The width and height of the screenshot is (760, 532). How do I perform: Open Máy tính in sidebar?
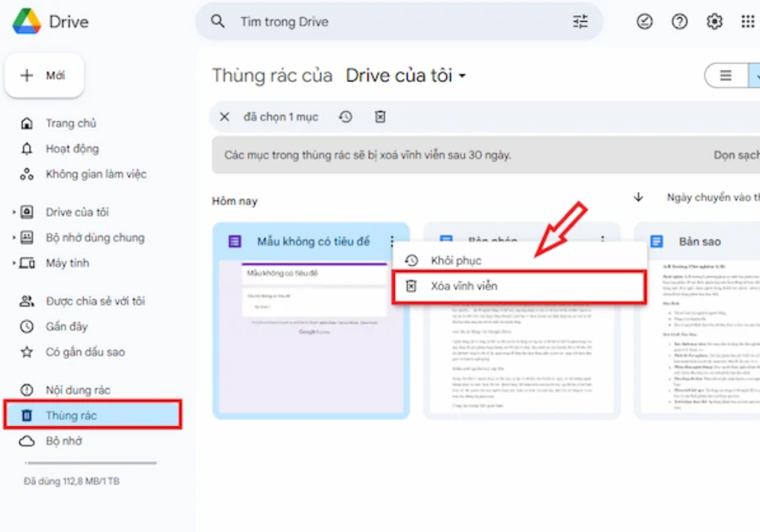point(68,263)
